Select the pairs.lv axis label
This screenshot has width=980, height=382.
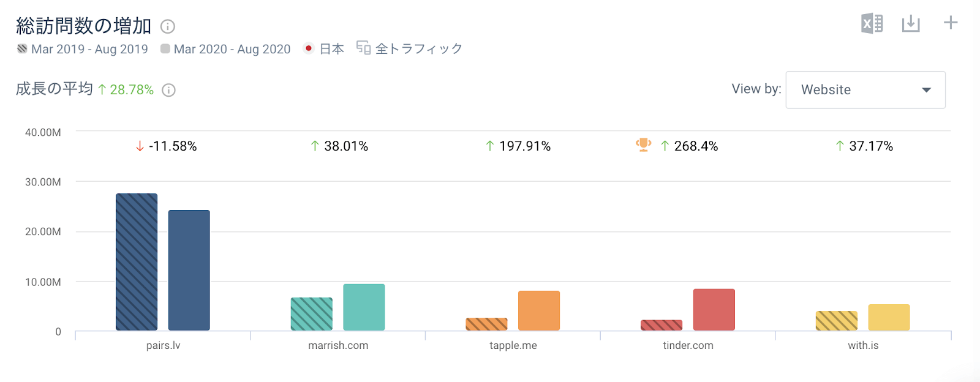pyautogui.click(x=163, y=345)
